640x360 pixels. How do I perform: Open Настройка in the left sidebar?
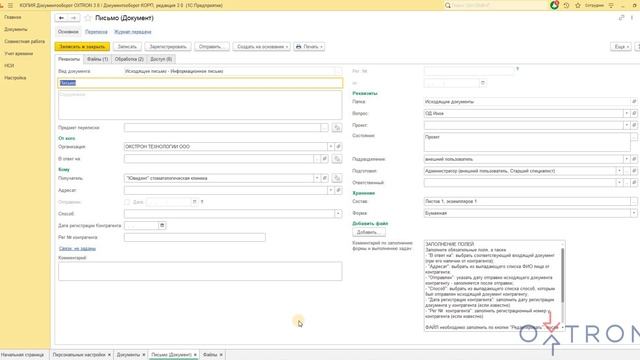coord(15,78)
